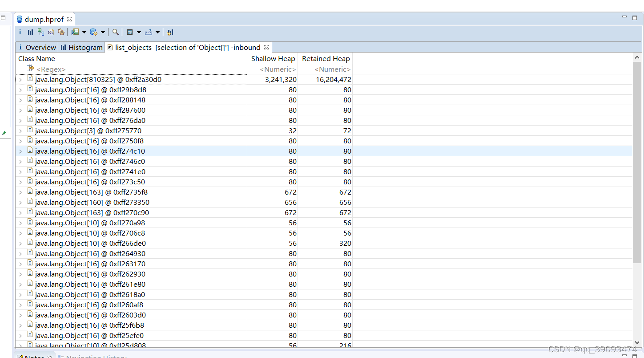Expand java.lang.Object[810325] @ 0xff2a30d0 row
This screenshot has width=644, height=358.
coord(20,80)
